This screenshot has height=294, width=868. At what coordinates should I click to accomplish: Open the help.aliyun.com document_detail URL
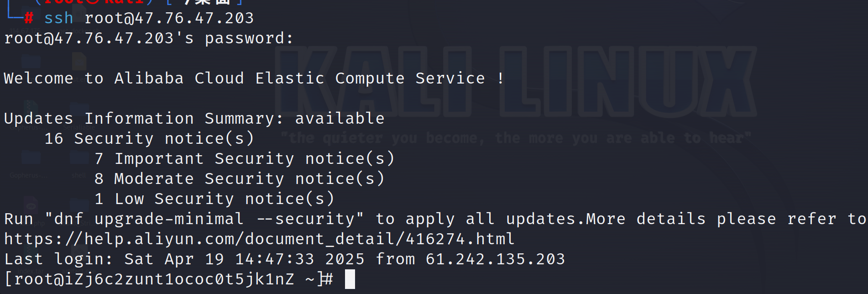(259, 239)
